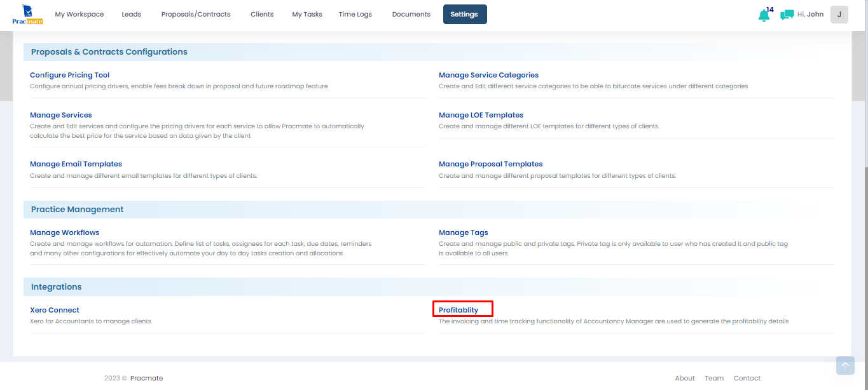This screenshot has width=868, height=390.
Task: Open the Profitablity integration link
Action: coord(458,310)
